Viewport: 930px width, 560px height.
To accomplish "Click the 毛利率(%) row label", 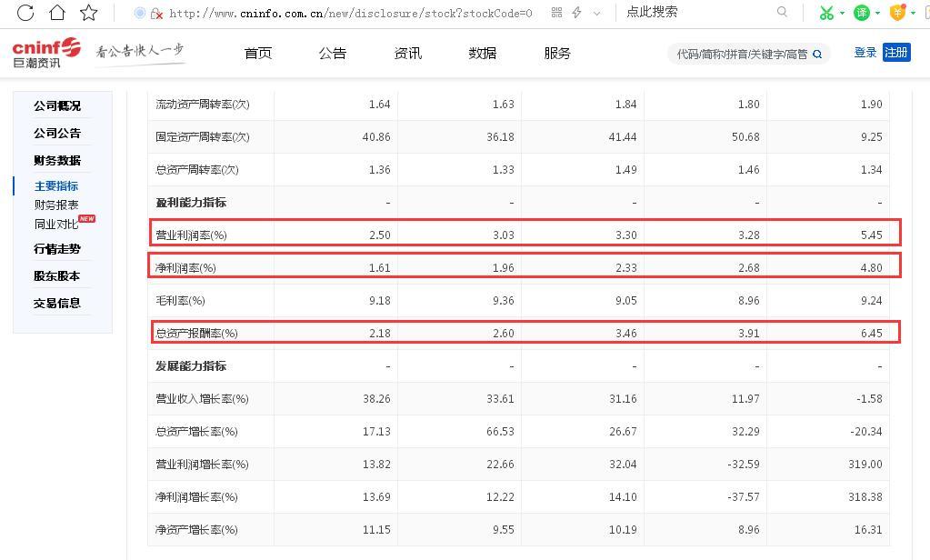I will (180, 300).
